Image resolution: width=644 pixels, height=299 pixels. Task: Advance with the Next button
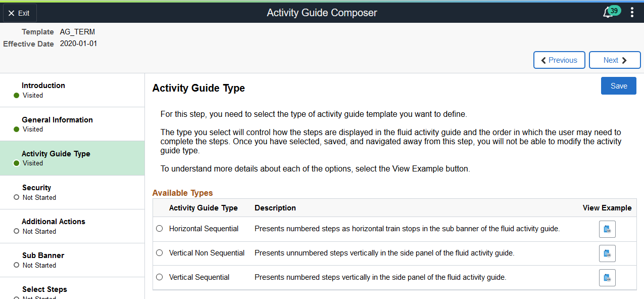click(615, 60)
